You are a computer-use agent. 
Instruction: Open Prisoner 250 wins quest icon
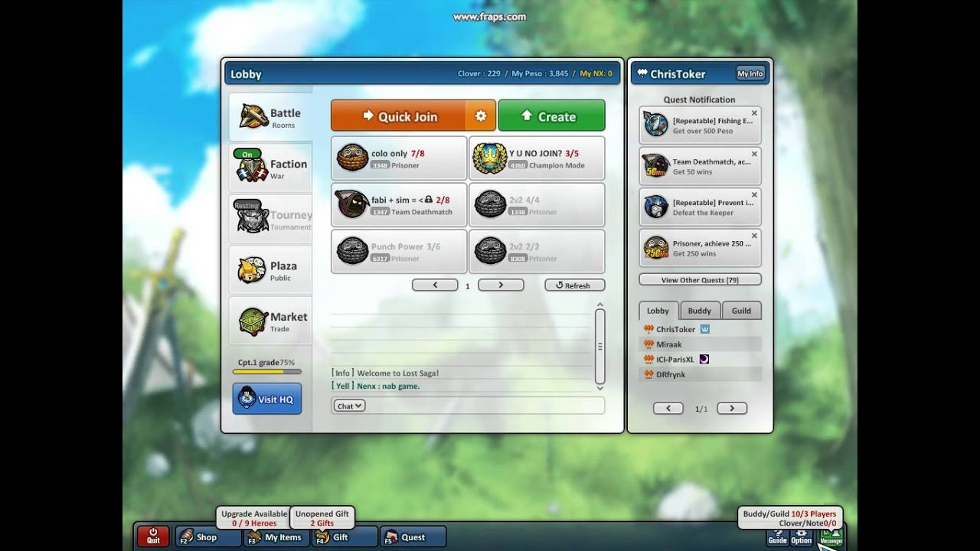655,248
